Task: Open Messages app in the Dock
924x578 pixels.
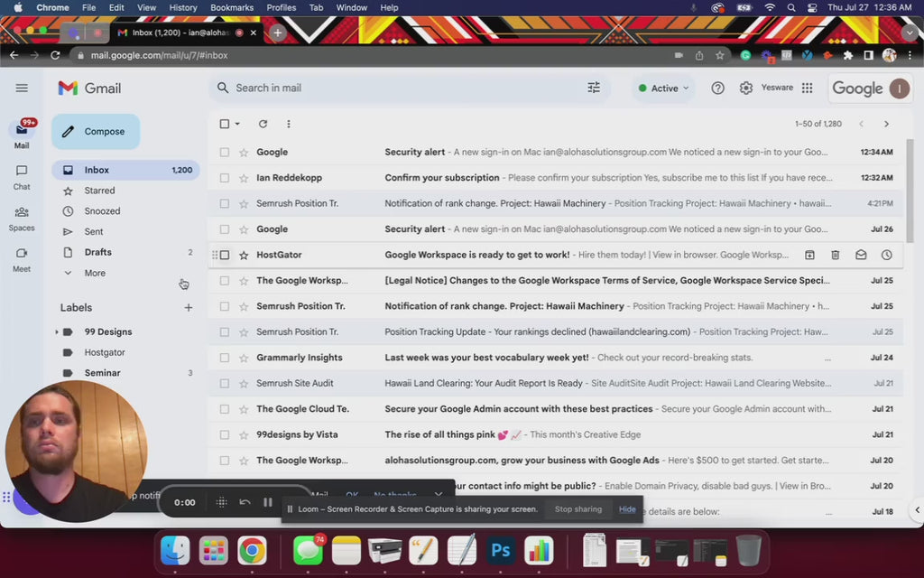Action: (x=308, y=551)
